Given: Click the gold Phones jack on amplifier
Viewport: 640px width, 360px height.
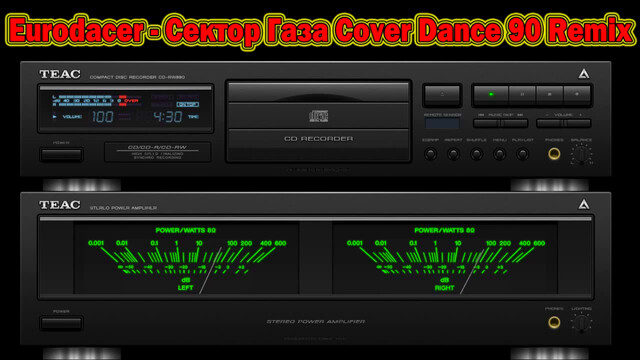Looking at the screenshot, I should pyautogui.click(x=554, y=322).
